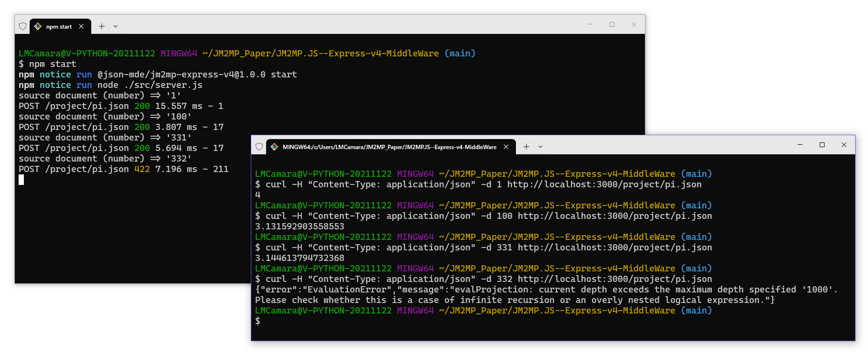Click the '$ npm start' command line
Viewport: 868px width, 356px height.
point(47,64)
